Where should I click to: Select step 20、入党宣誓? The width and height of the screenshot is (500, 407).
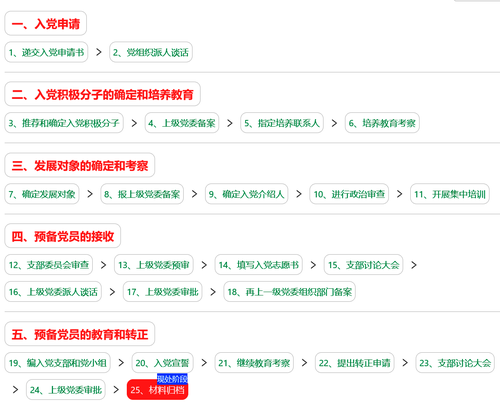(x=162, y=363)
